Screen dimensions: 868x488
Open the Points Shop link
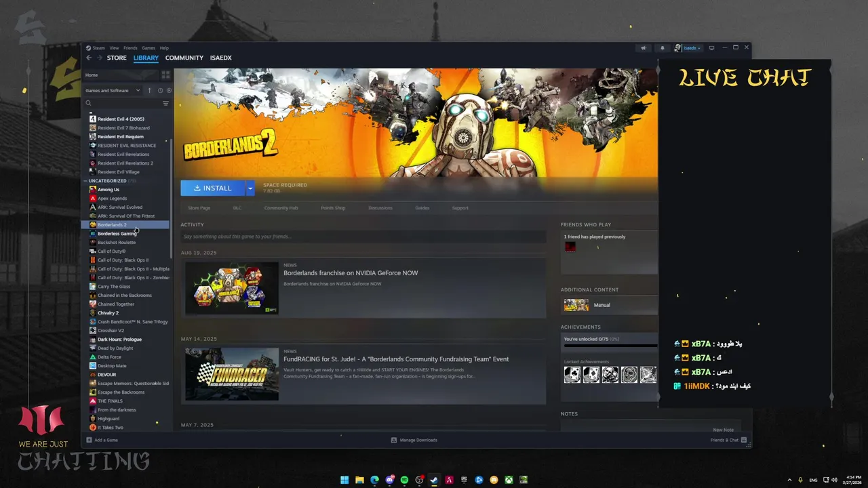coord(333,208)
